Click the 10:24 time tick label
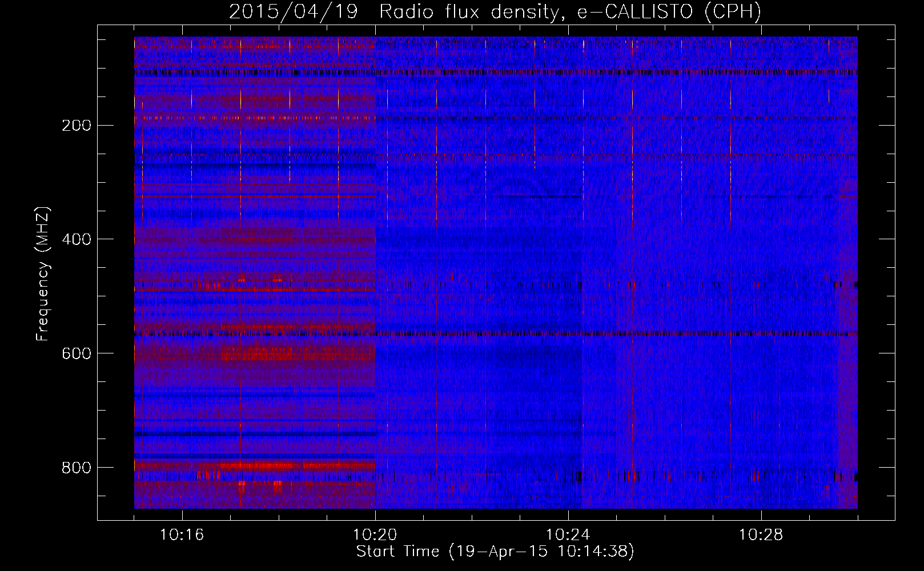This screenshot has height=571, width=924. click(x=568, y=535)
